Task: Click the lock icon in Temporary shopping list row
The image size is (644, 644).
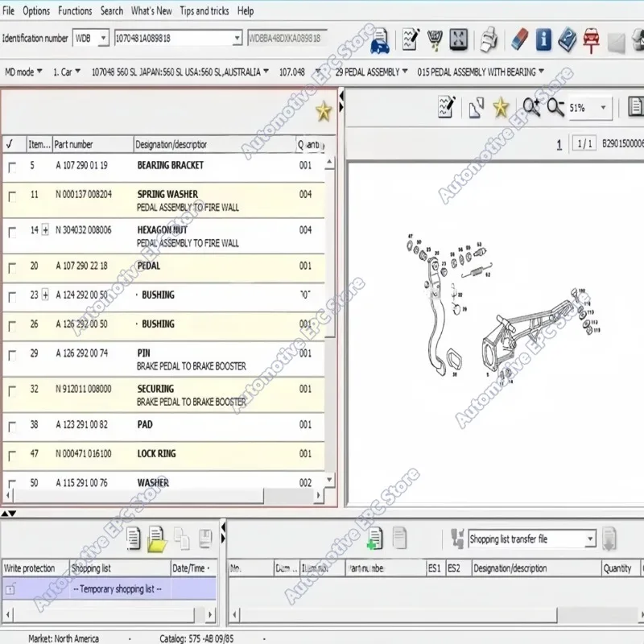Action: 10,589
